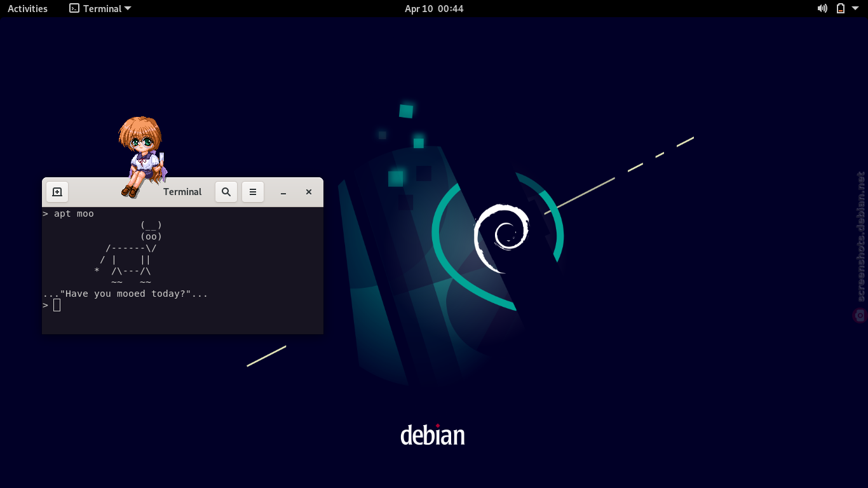Click the Terminal title in the header bar
This screenshot has height=488, width=868.
click(182, 192)
